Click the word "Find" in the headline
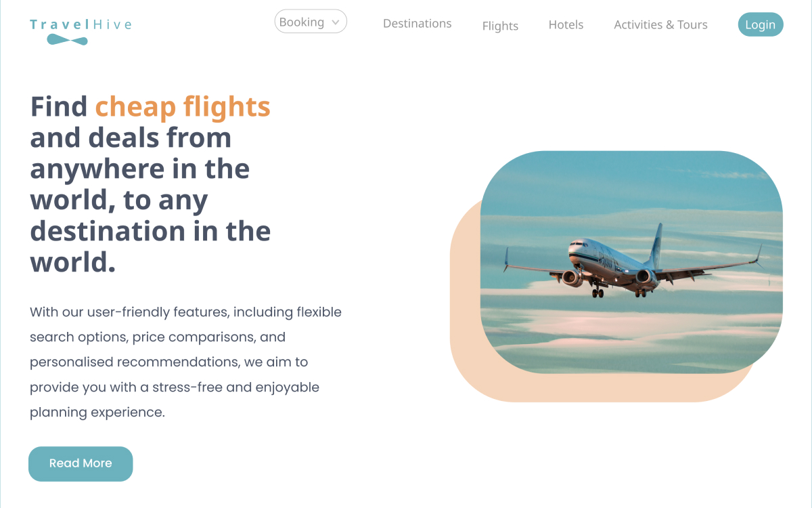The height and width of the screenshot is (508, 812). [59, 107]
